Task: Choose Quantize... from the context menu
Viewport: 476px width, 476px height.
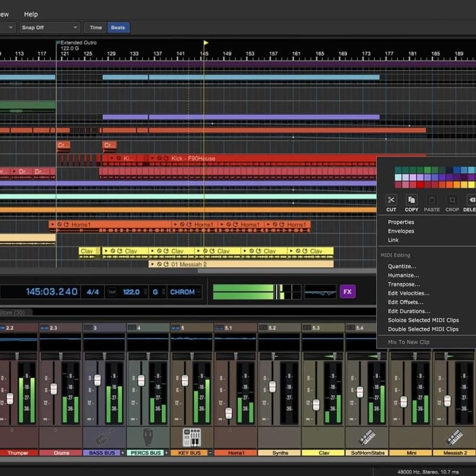Action: pos(402,267)
